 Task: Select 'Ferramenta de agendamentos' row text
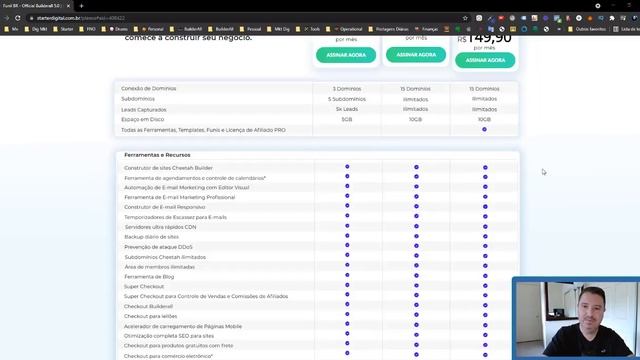click(195, 178)
